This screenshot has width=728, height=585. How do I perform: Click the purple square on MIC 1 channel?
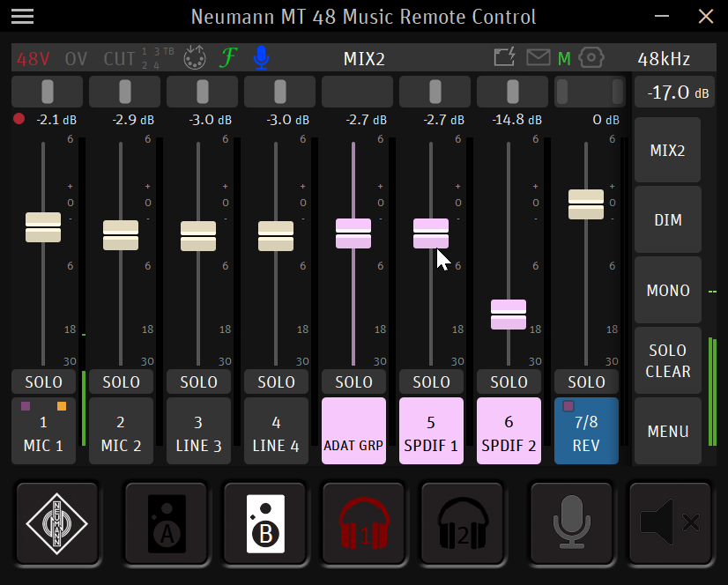[26, 406]
